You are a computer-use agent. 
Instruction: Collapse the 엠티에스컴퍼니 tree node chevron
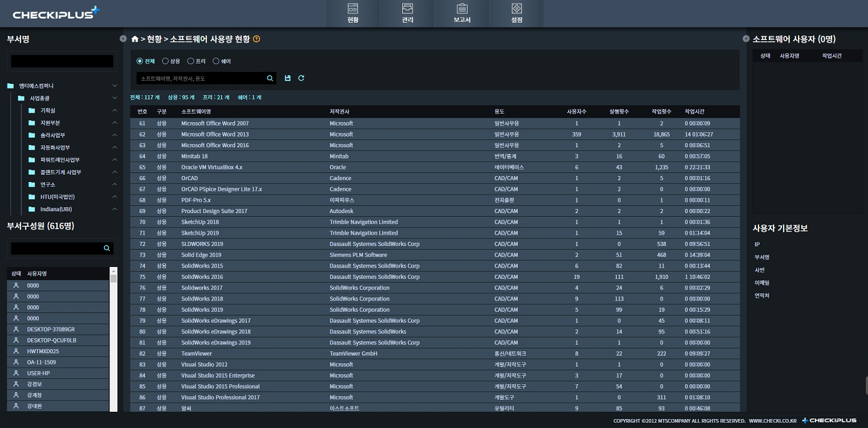click(x=114, y=86)
